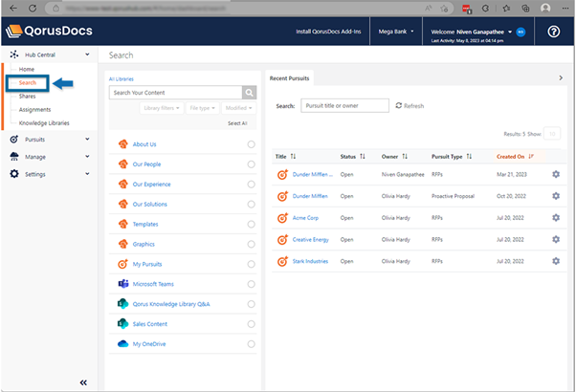This screenshot has height=392, width=576.
Task: Select the Microsoft Teams radio button
Action: (x=252, y=284)
